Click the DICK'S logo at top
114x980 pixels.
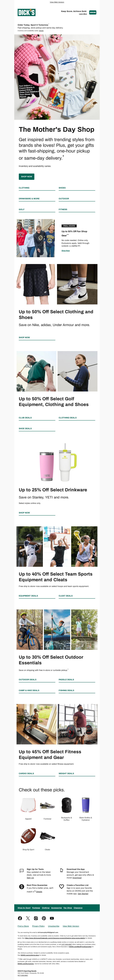click(x=26, y=13)
